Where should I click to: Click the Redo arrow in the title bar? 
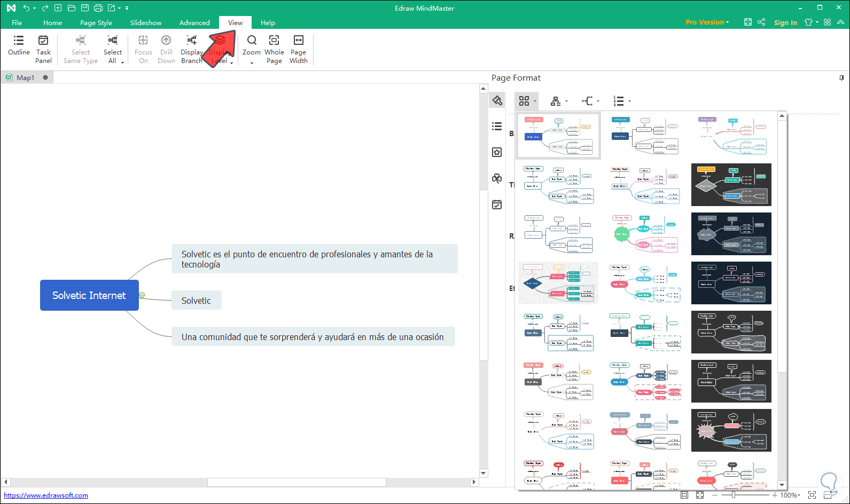45,8
